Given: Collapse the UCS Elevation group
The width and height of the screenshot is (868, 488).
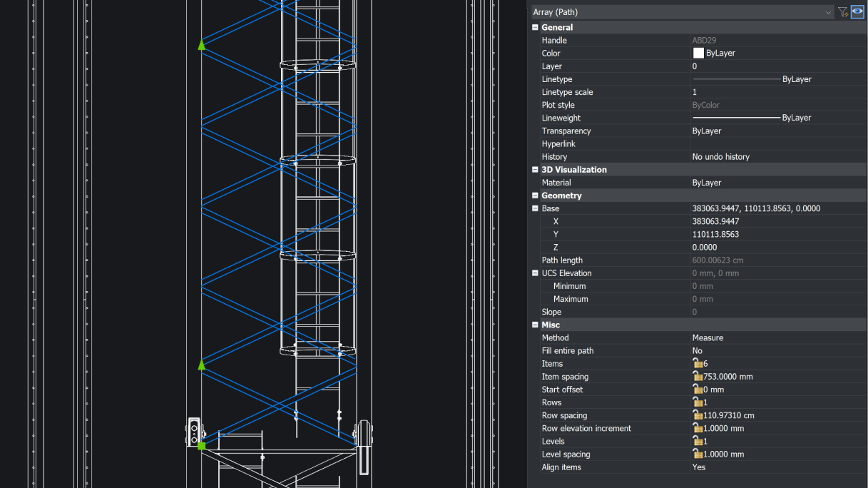Looking at the screenshot, I should [x=535, y=273].
